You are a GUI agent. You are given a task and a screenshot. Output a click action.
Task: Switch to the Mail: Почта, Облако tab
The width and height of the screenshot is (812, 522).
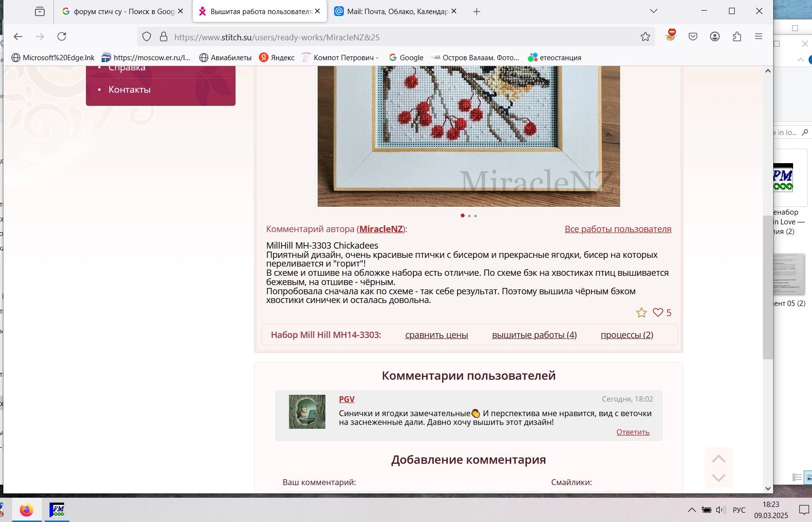point(397,11)
